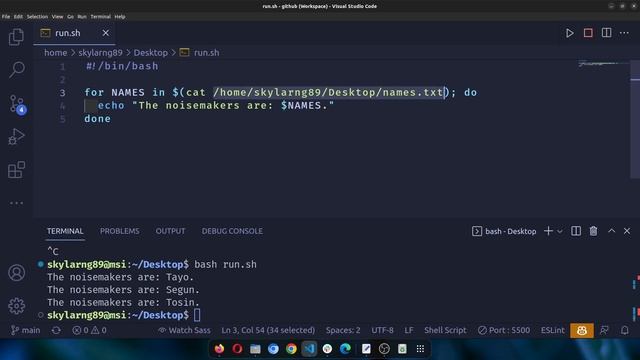Viewport: 640px width, 360px height.
Task: Change file encoding via UTF-8
Action: click(x=382, y=330)
